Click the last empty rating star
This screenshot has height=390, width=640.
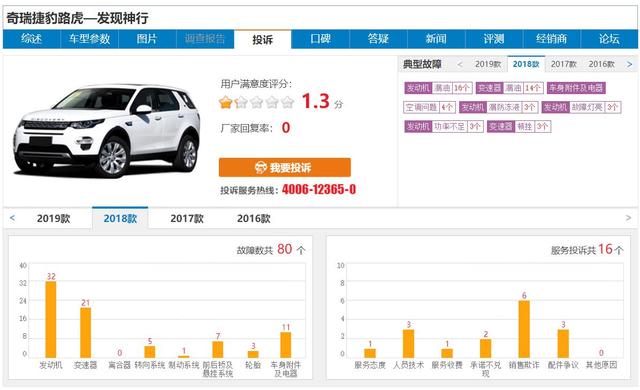tap(287, 102)
